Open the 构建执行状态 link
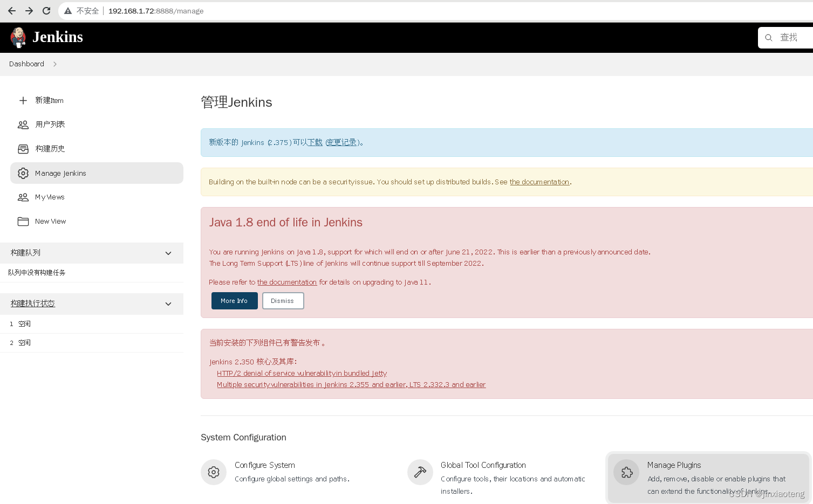Screen dimensions: 813x504 (x=33, y=303)
